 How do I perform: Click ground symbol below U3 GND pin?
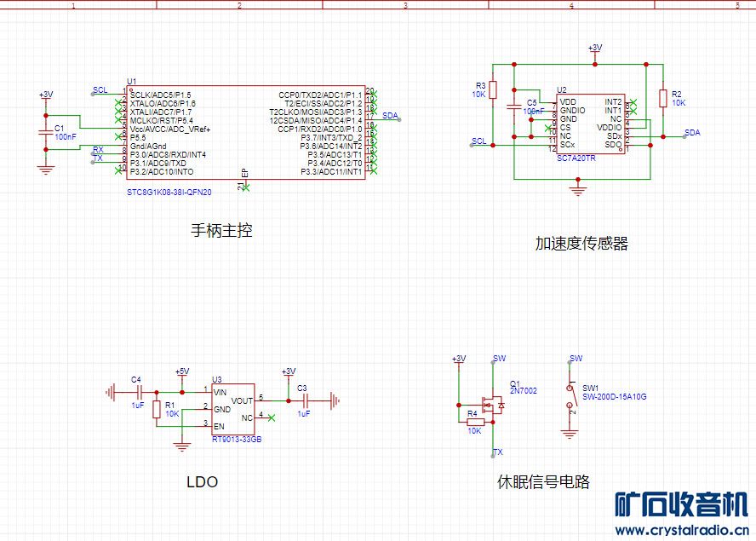[x=182, y=447]
